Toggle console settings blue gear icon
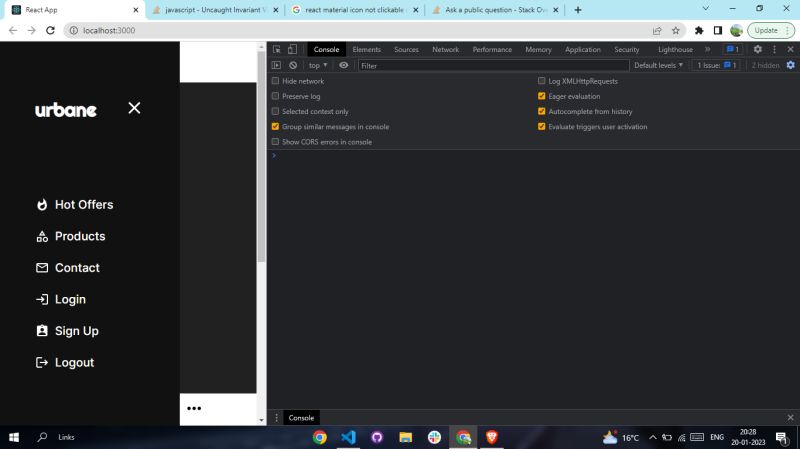 [x=790, y=65]
